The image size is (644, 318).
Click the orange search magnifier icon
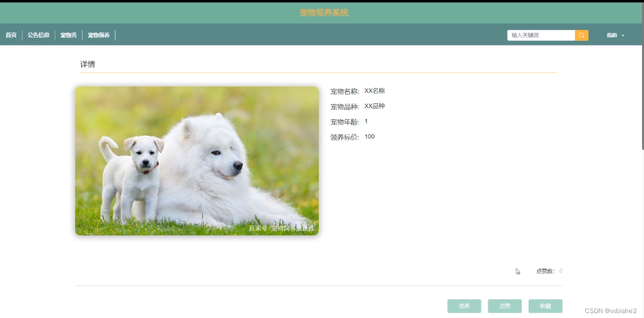click(x=582, y=35)
